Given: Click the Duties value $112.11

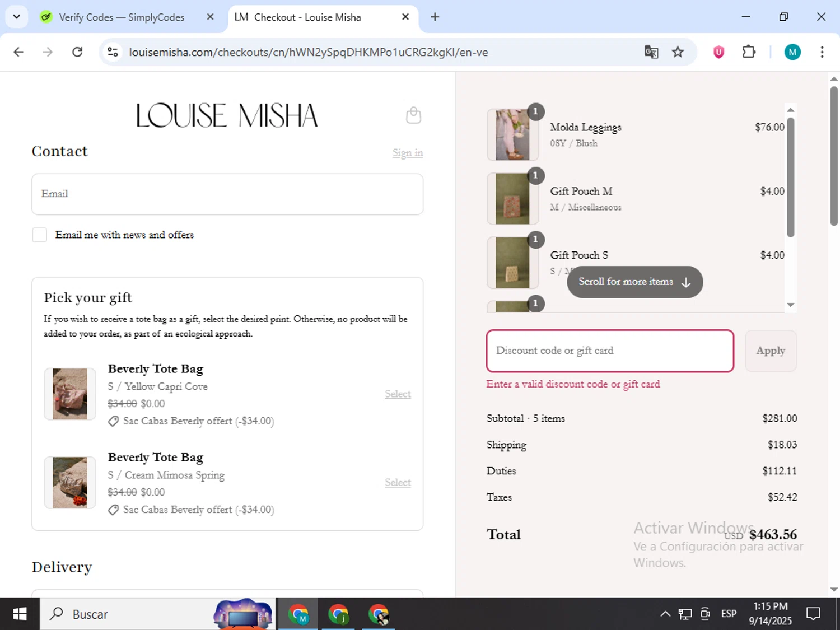Looking at the screenshot, I should tap(779, 471).
